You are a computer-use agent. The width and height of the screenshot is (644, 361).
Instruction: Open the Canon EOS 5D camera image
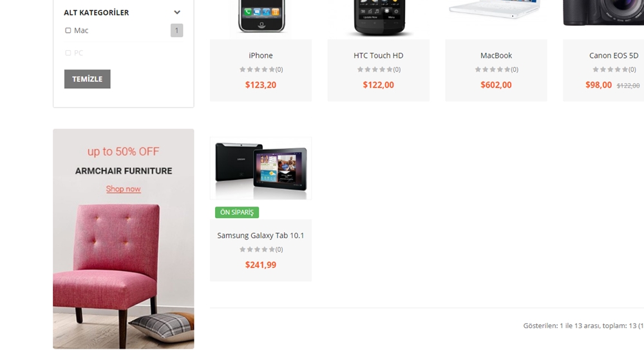604,13
